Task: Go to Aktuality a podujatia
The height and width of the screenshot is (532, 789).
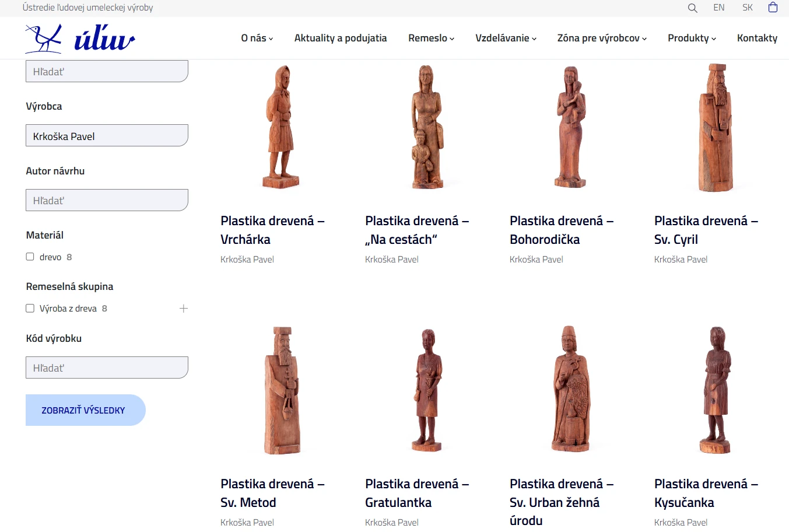Action: (341, 38)
